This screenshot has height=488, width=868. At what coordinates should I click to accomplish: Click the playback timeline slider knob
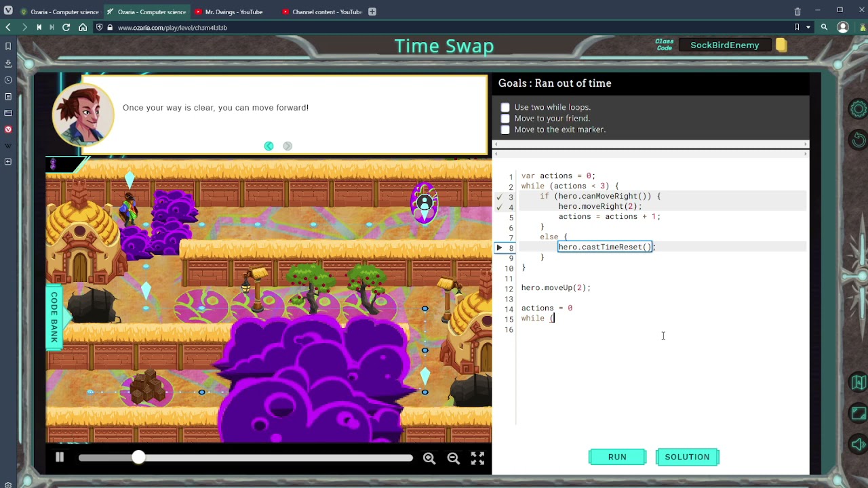coord(138,457)
